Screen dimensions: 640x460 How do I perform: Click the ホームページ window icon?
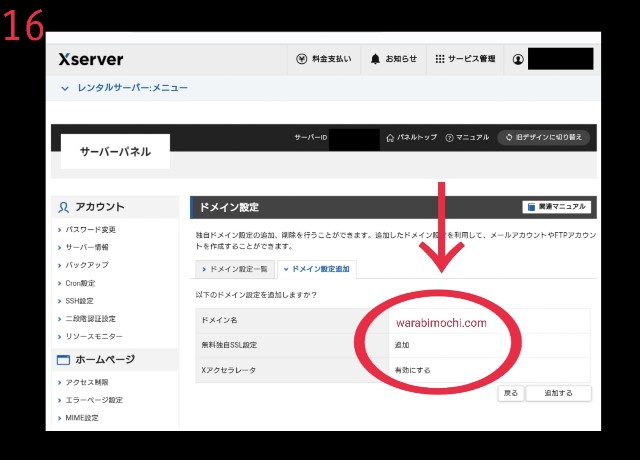click(x=63, y=360)
